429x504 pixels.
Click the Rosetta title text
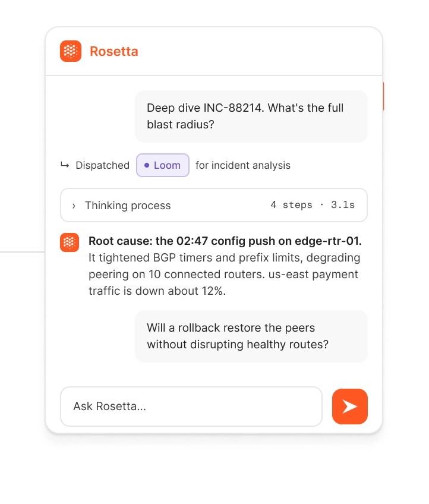pyautogui.click(x=113, y=52)
